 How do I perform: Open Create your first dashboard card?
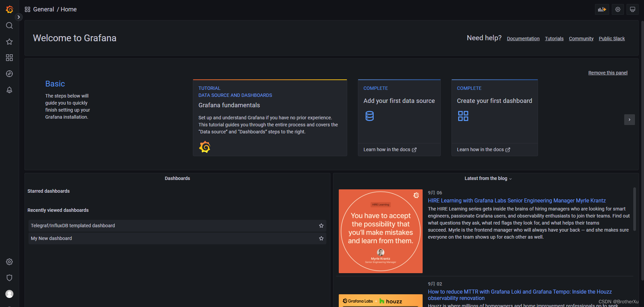[x=494, y=118]
